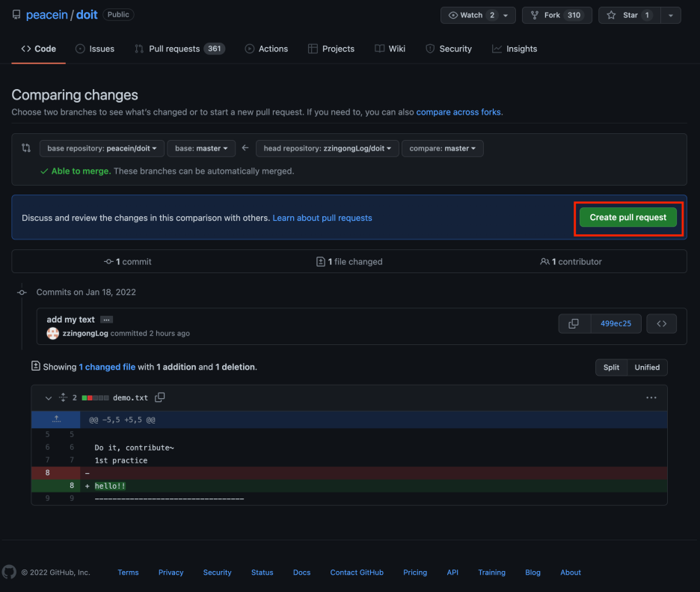Open the footer Security link
The width and height of the screenshot is (700, 592).
218,573
